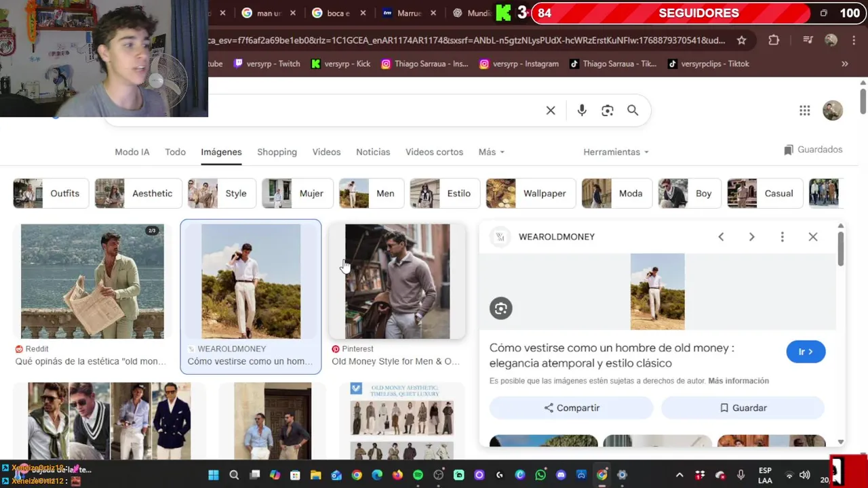868x488 pixels.
Task: Open Spotify from the taskbar
Action: point(418,475)
